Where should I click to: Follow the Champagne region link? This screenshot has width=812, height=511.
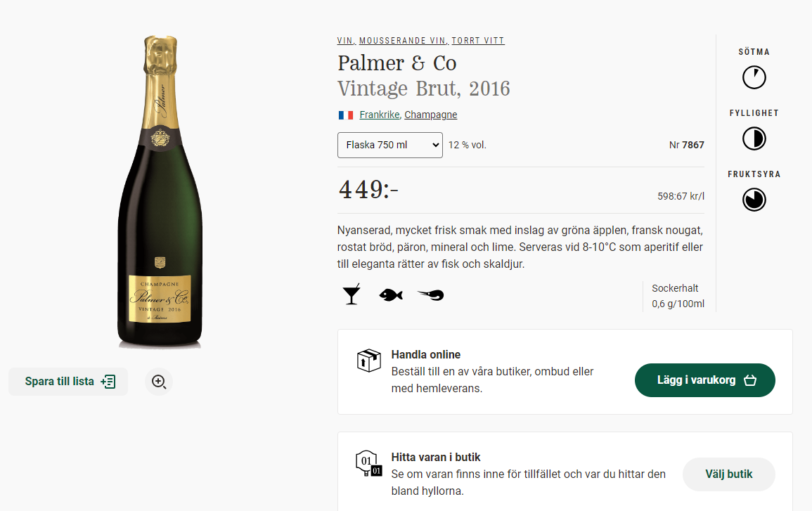(430, 115)
